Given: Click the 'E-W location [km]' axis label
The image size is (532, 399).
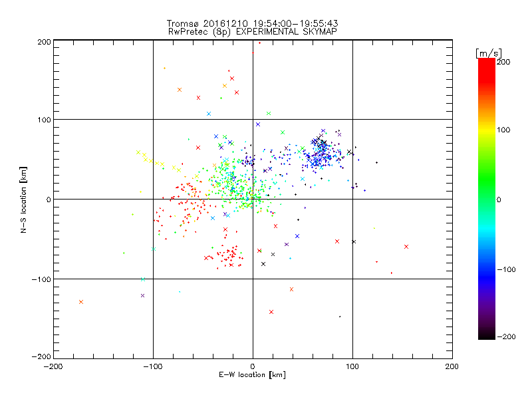Looking at the screenshot, I should tap(252, 375).
